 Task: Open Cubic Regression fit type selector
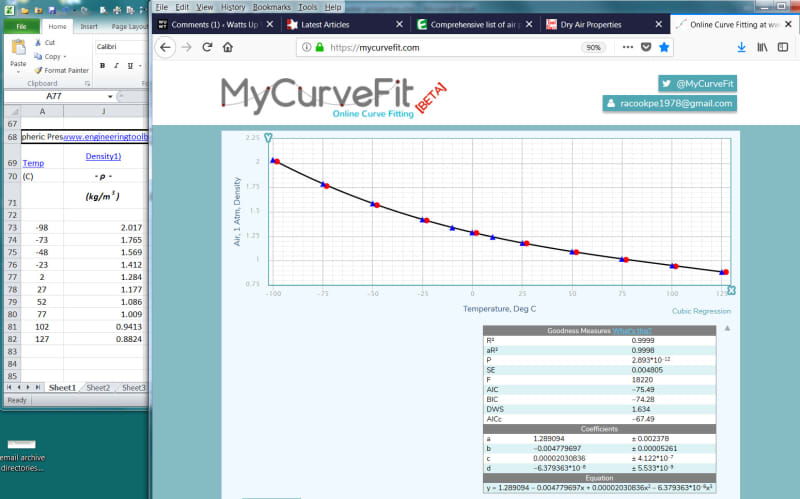pyautogui.click(x=701, y=311)
